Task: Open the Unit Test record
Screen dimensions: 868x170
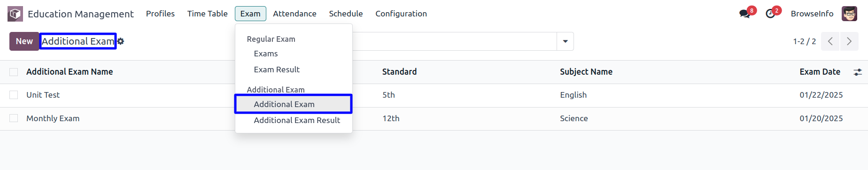Action: pyautogui.click(x=43, y=95)
